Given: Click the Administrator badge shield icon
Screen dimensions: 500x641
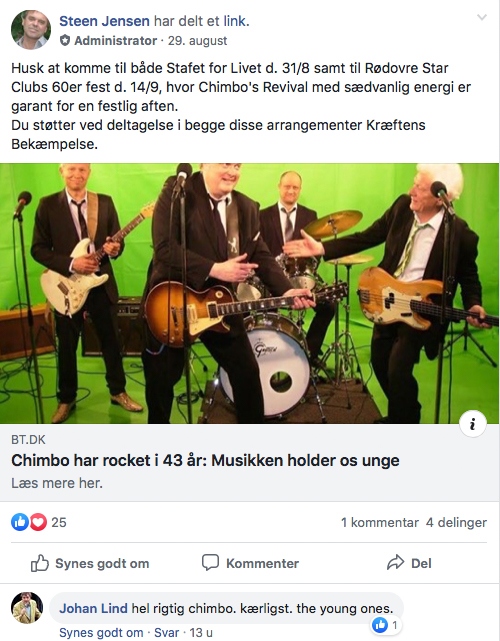Looking at the screenshot, I should pyautogui.click(x=65, y=40).
